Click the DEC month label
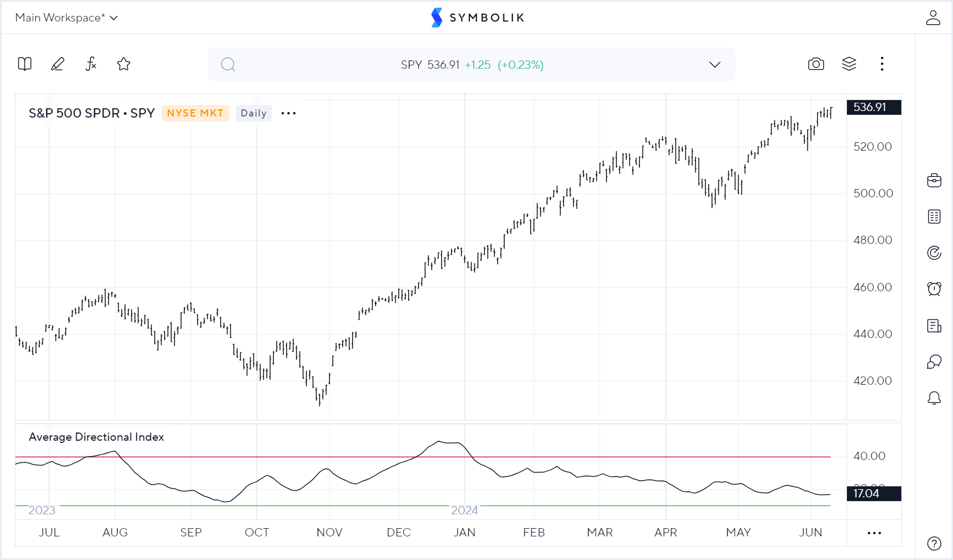 point(398,533)
